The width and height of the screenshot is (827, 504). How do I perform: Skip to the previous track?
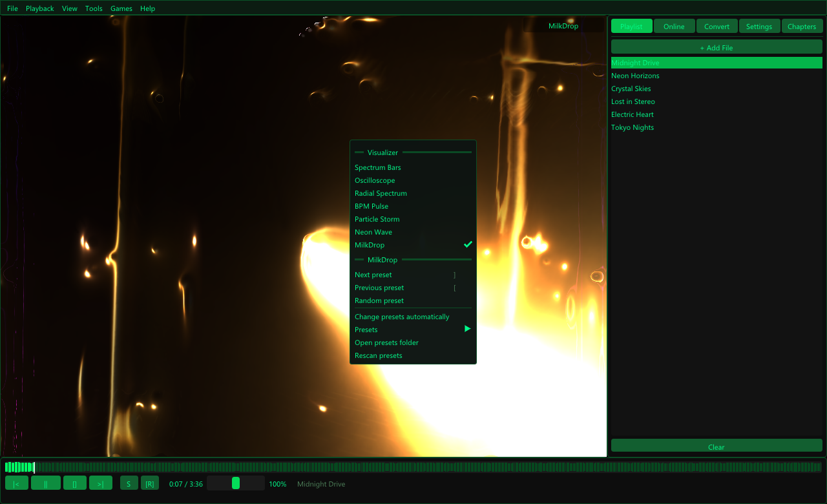click(x=16, y=483)
